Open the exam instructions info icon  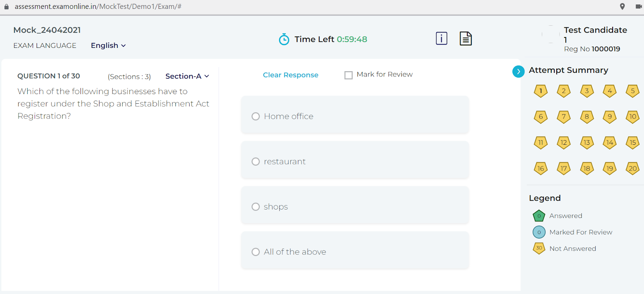click(442, 39)
